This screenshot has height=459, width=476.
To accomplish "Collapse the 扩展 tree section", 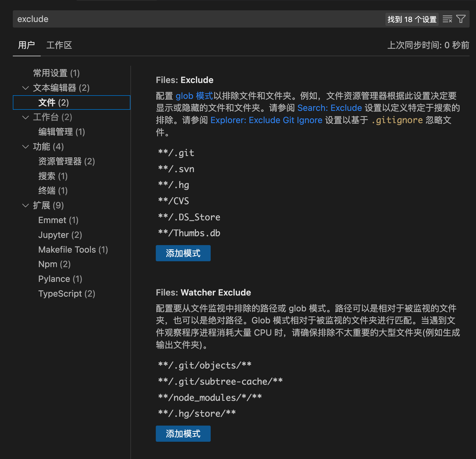I will pyautogui.click(x=26, y=205).
